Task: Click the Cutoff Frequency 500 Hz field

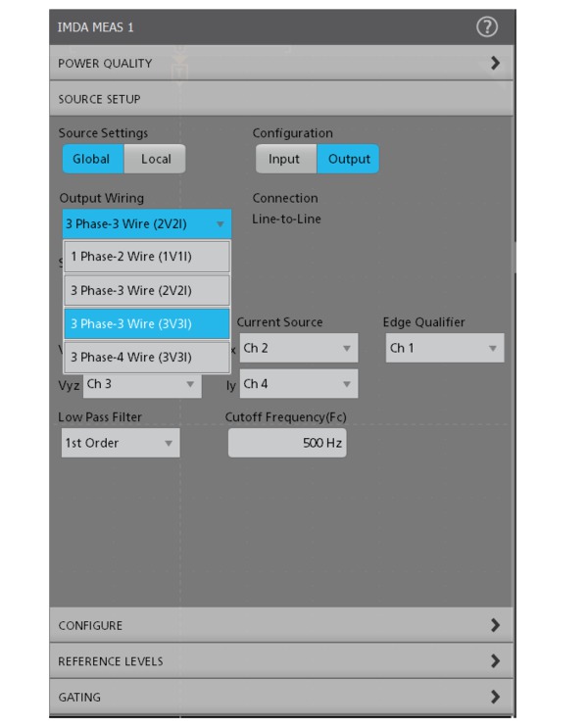Action: 287,443
